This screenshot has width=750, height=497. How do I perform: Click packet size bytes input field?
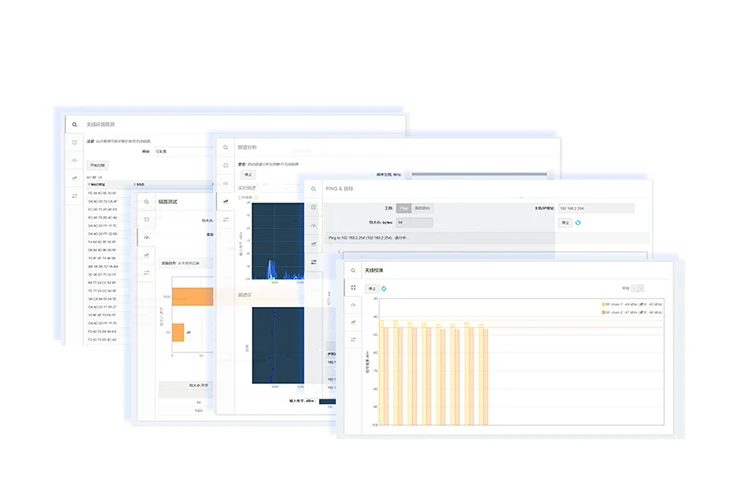click(414, 222)
